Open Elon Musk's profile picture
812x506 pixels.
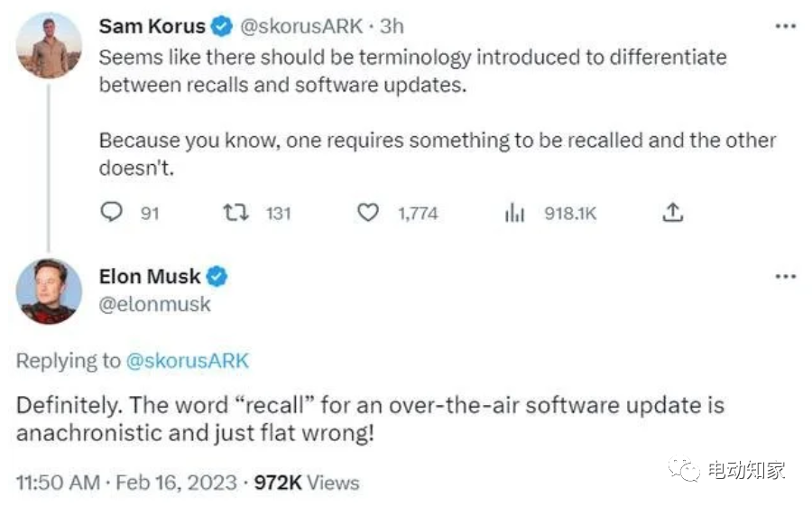click(49, 291)
